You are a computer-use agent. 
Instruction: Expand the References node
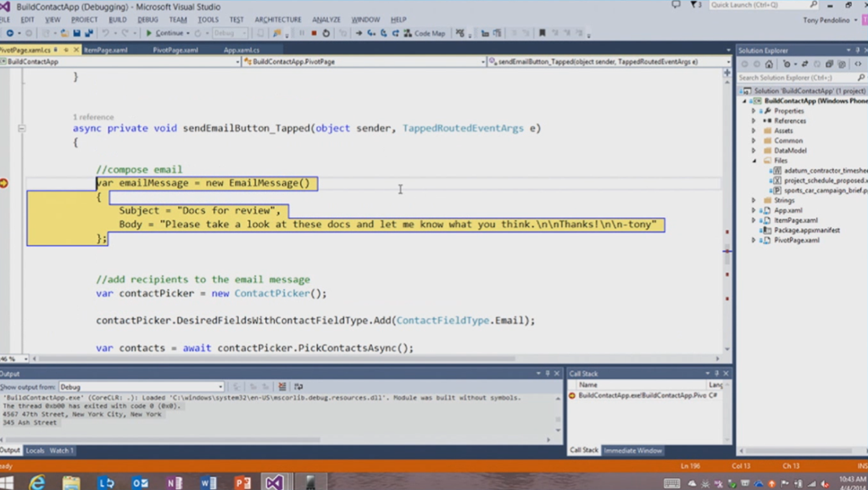coord(754,121)
